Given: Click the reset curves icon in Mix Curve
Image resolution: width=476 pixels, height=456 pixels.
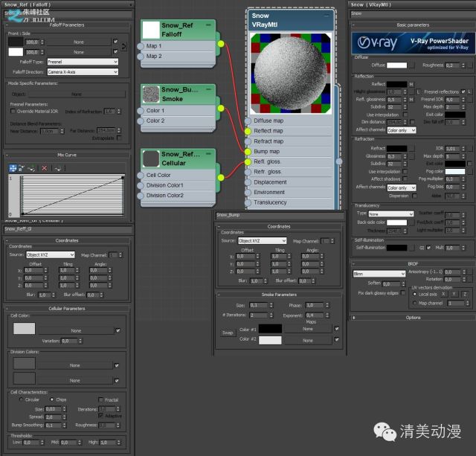Looking at the screenshot, I should [58, 168].
